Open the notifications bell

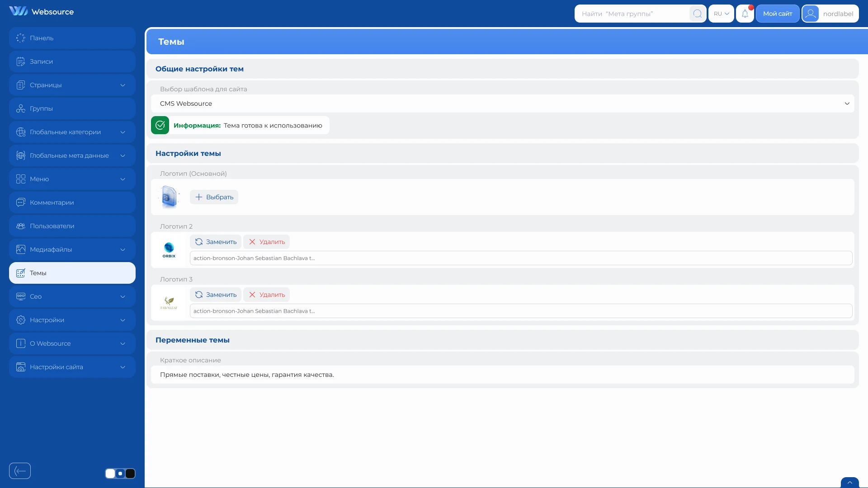tap(745, 14)
